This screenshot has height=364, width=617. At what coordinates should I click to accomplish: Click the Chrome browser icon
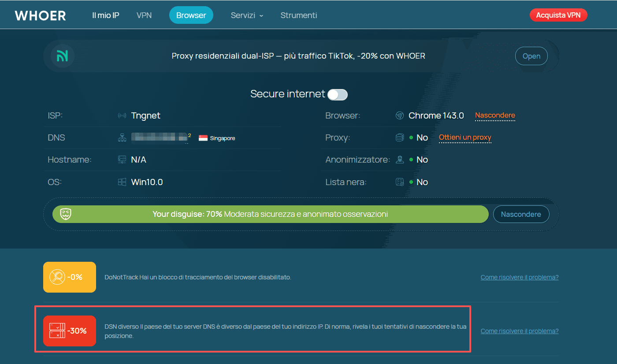(400, 116)
